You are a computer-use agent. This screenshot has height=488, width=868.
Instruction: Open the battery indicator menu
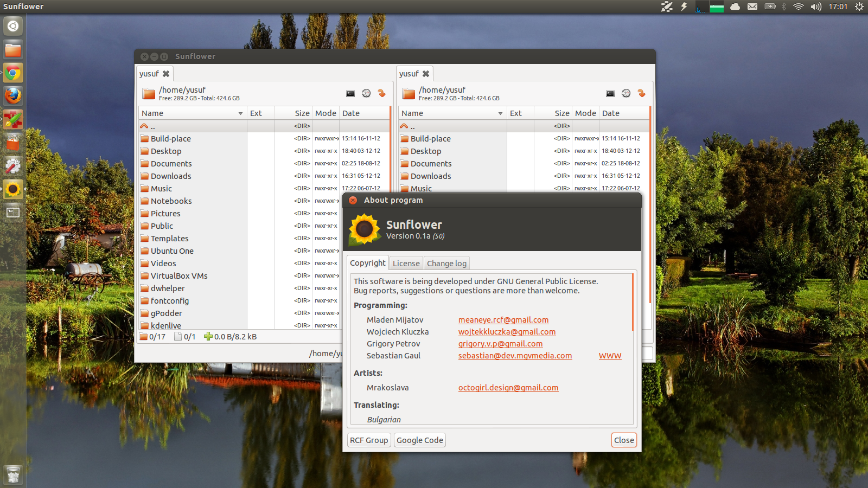coord(770,7)
